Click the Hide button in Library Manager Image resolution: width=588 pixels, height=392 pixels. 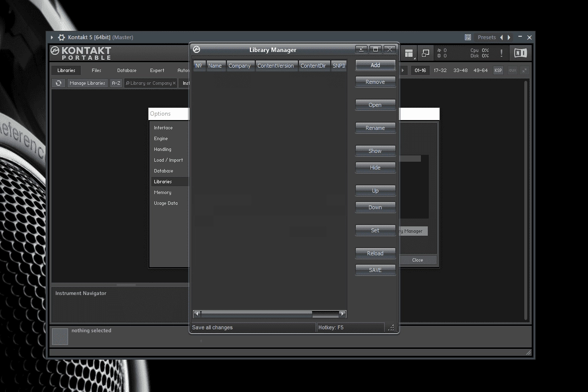point(375,168)
